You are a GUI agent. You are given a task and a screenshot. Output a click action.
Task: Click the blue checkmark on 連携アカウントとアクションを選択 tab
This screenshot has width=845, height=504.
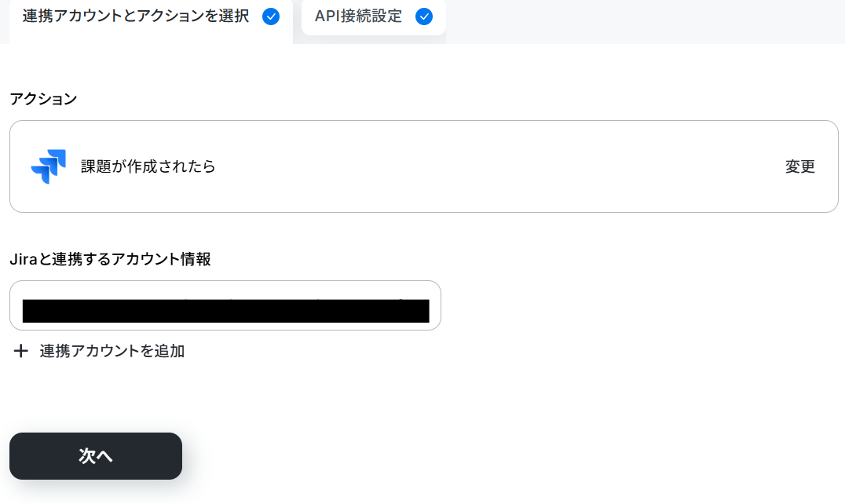click(x=270, y=16)
